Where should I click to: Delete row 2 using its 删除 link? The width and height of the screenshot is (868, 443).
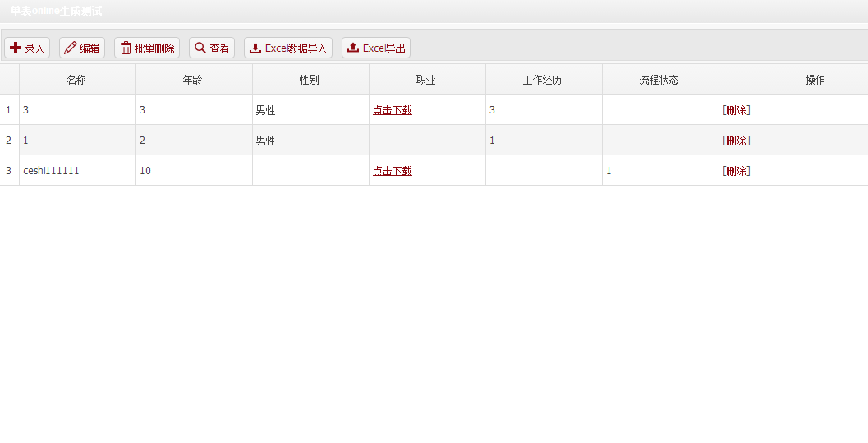coord(737,141)
